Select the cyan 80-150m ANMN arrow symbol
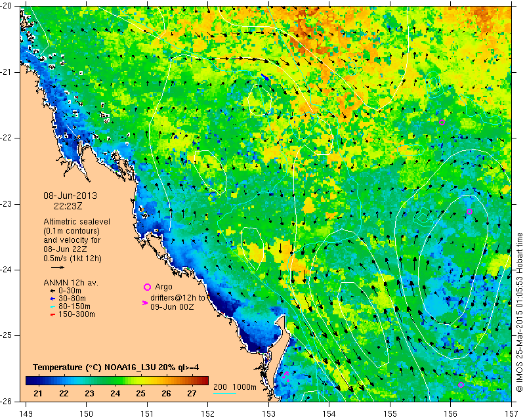The image size is (525, 420). (52, 306)
